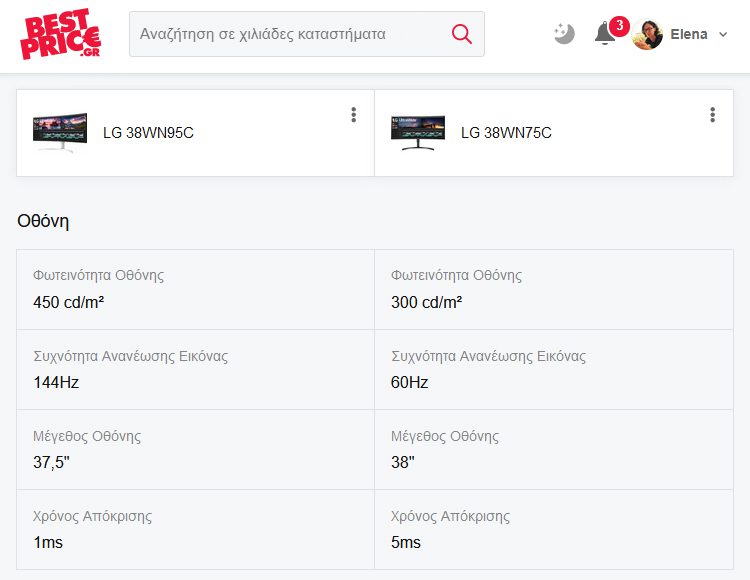Select the 450 cd/m² brightness value
The image size is (750, 580).
pos(69,302)
